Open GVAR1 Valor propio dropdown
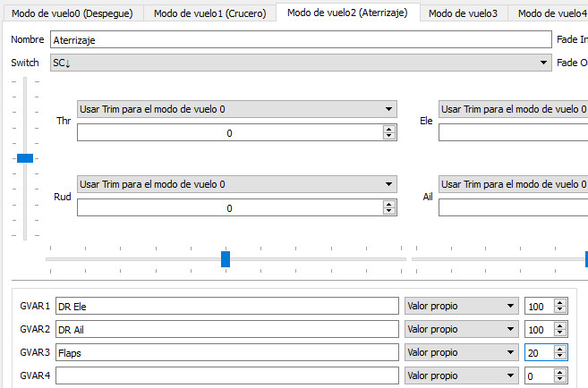The width and height of the screenshot is (588, 388). [x=462, y=306]
